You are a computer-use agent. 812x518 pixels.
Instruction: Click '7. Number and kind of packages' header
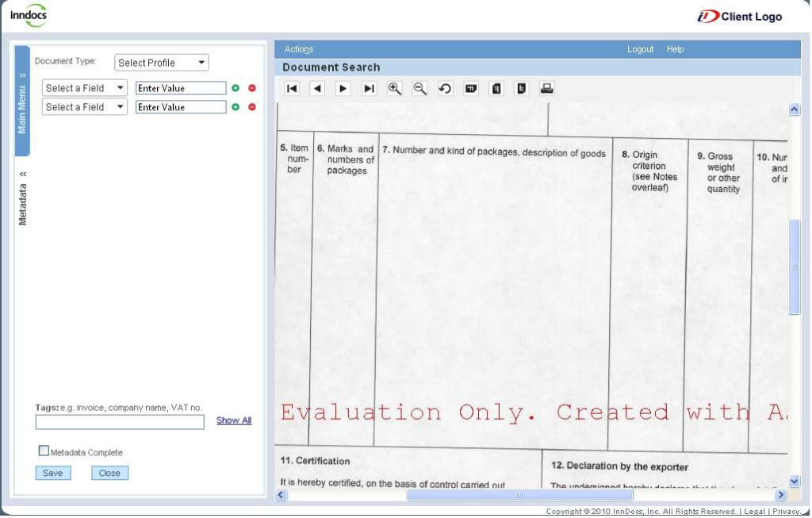[x=494, y=152]
